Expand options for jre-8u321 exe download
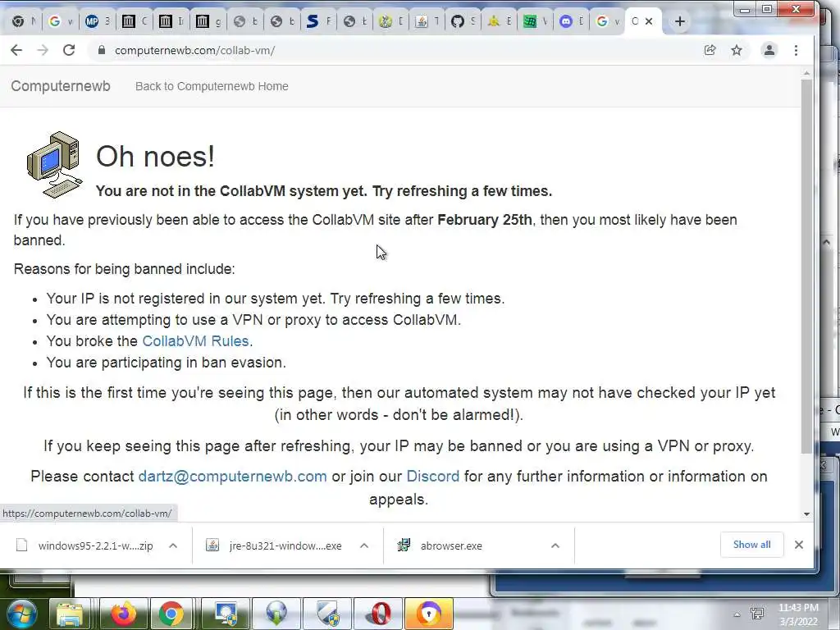The image size is (840, 630). point(364,546)
